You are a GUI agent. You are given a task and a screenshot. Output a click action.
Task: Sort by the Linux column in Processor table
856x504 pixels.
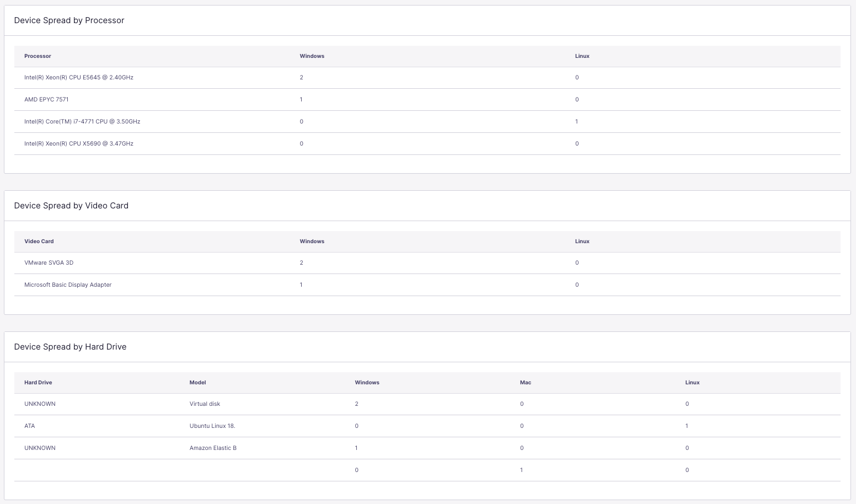[x=582, y=56]
